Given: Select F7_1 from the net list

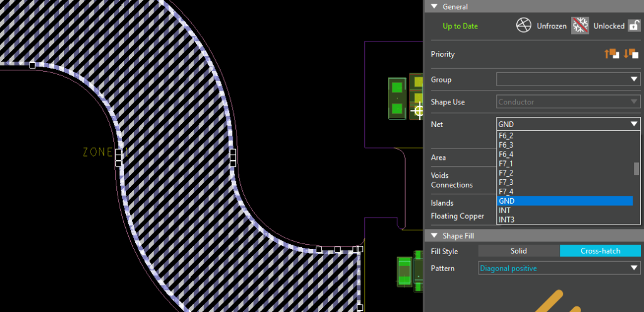Looking at the screenshot, I should [506, 164].
